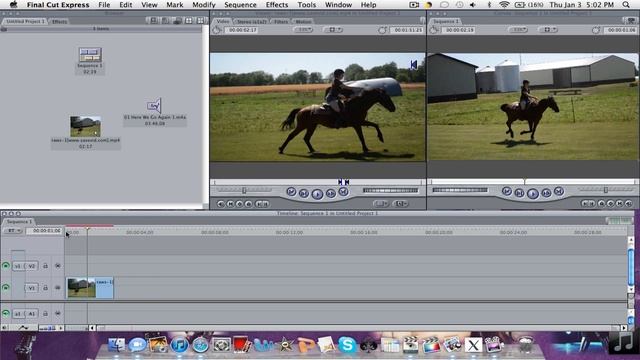Click Play Around Current Frame in Canvas
The width and height of the screenshot is (640, 360).
(x=546, y=193)
